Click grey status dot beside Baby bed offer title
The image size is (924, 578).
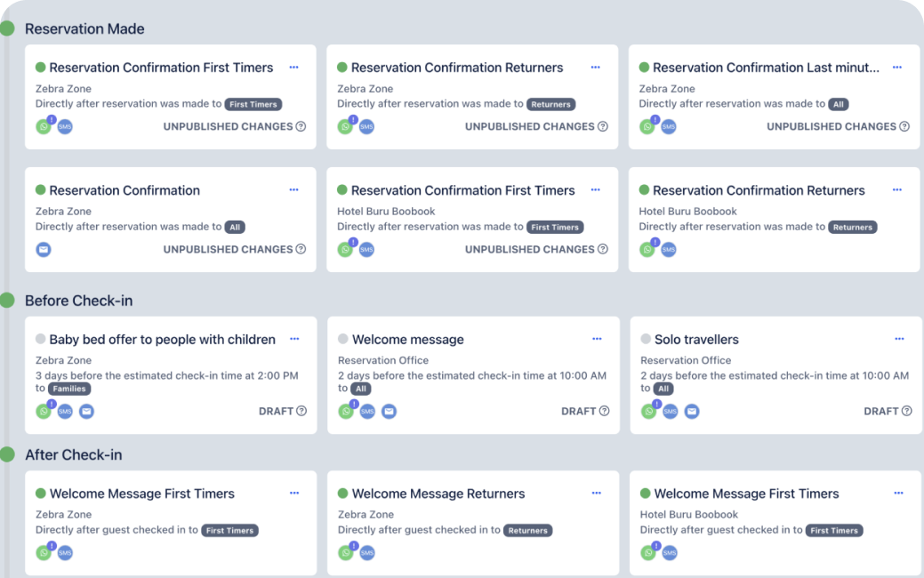point(41,339)
